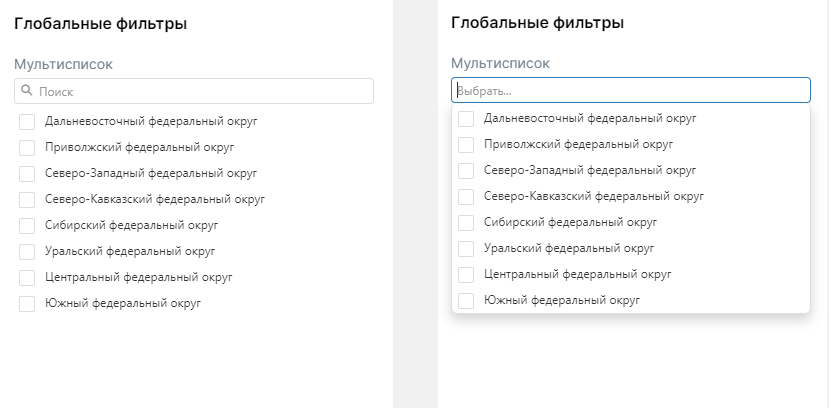Enable Южный федеральный округ under the search field

click(27, 303)
